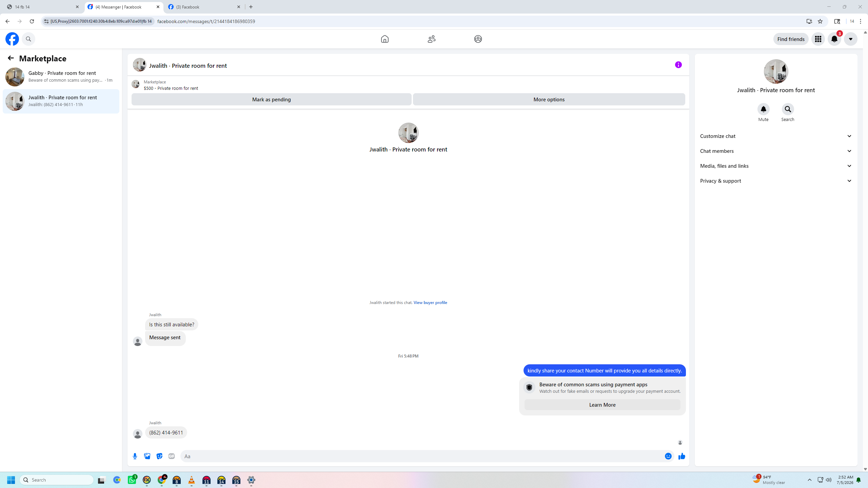Screen dimensions: 868x488
Task: Click the Facebook logo
Action: pyautogui.click(x=12, y=39)
